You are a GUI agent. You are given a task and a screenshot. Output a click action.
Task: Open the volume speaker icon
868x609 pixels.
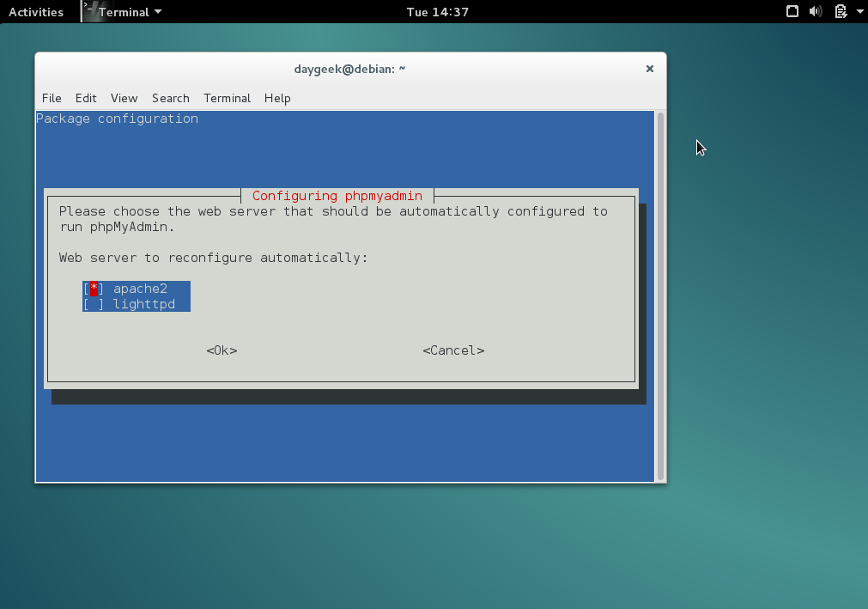click(816, 11)
